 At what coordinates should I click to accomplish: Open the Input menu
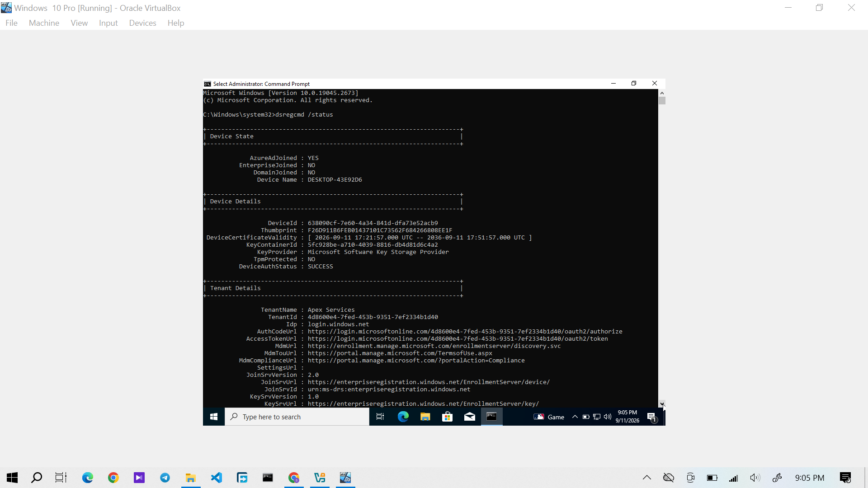click(108, 23)
